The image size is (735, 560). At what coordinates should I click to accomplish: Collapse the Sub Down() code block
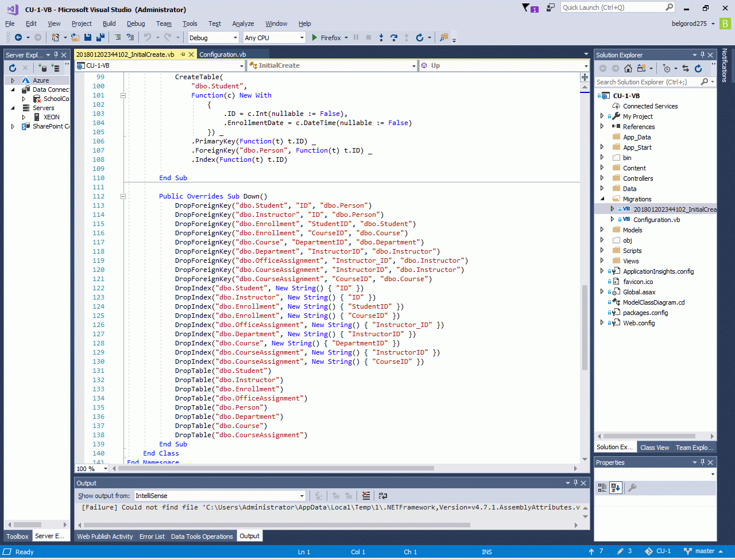tap(123, 196)
